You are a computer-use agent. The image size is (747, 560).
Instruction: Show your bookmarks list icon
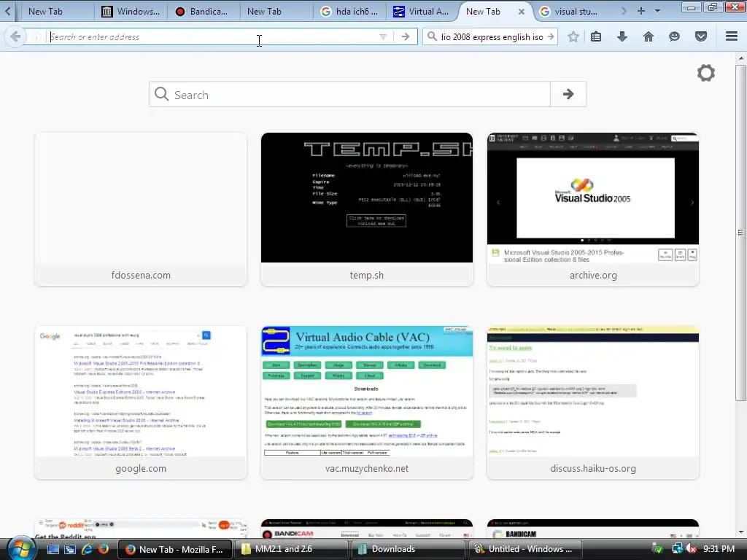pyautogui.click(x=596, y=36)
